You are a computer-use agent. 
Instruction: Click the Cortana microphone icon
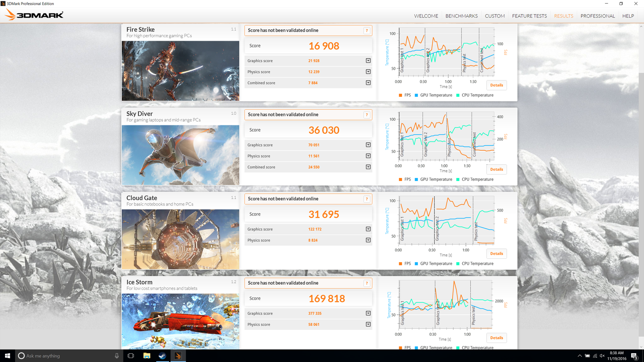tap(117, 356)
